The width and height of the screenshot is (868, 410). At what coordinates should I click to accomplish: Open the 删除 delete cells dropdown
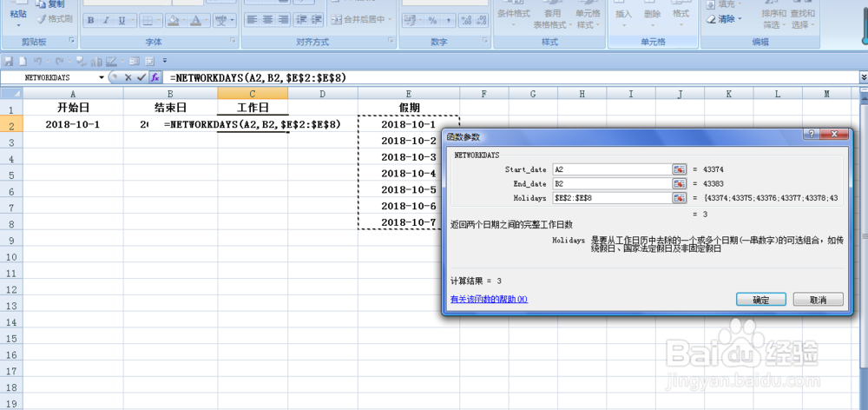pos(653,25)
